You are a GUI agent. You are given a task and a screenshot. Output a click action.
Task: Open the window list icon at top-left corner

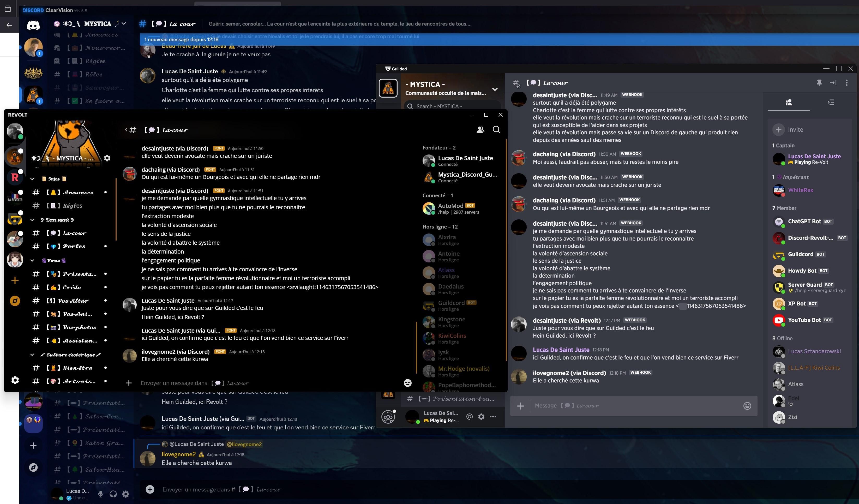click(8, 9)
